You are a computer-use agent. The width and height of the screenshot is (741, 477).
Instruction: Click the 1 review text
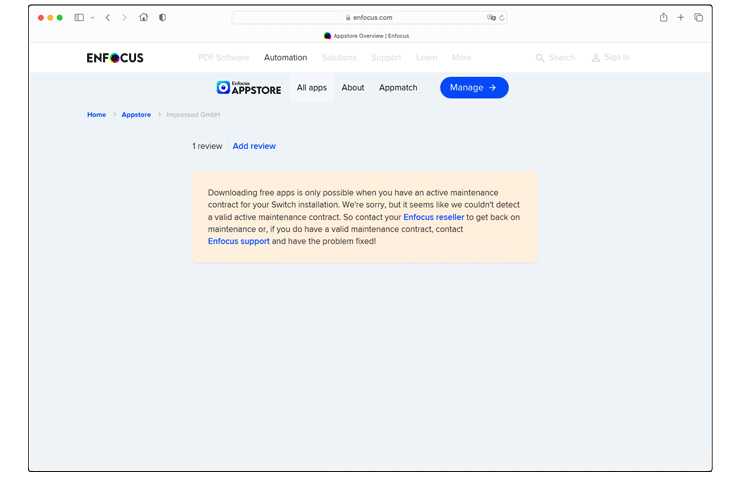pyautogui.click(x=207, y=147)
